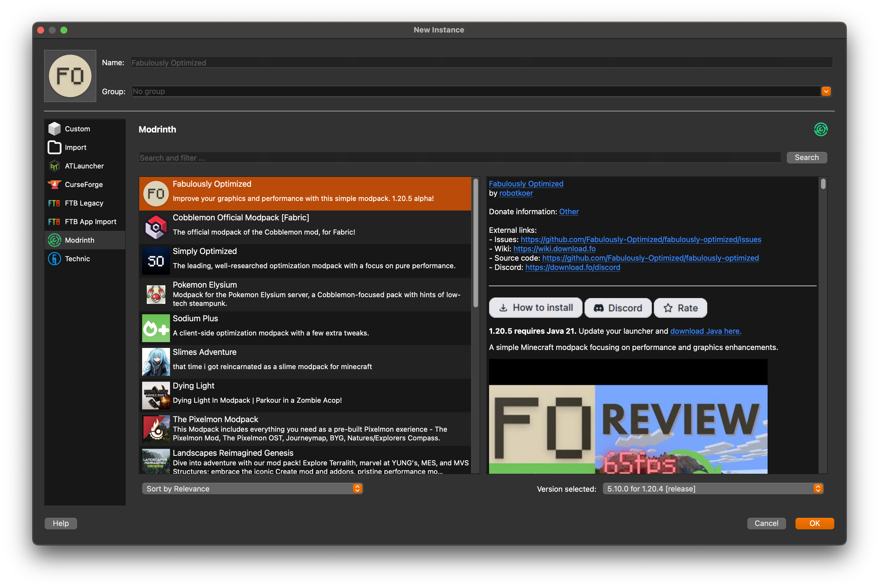The image size is (879, 588).
Task: Click the Pokemon Elysium pack icon
Action: (x=156, y=294)
